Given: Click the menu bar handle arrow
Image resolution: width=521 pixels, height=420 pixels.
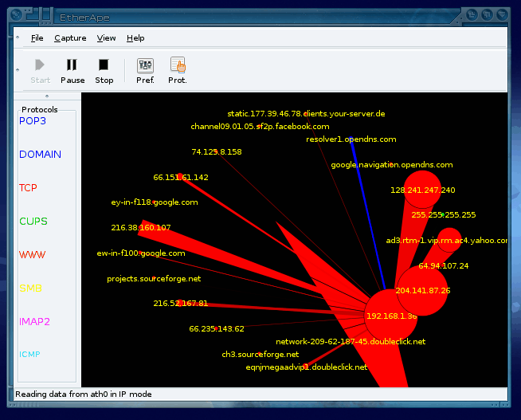Looking at the screenshot, I should pyautogui.click(x=18, y=37).
